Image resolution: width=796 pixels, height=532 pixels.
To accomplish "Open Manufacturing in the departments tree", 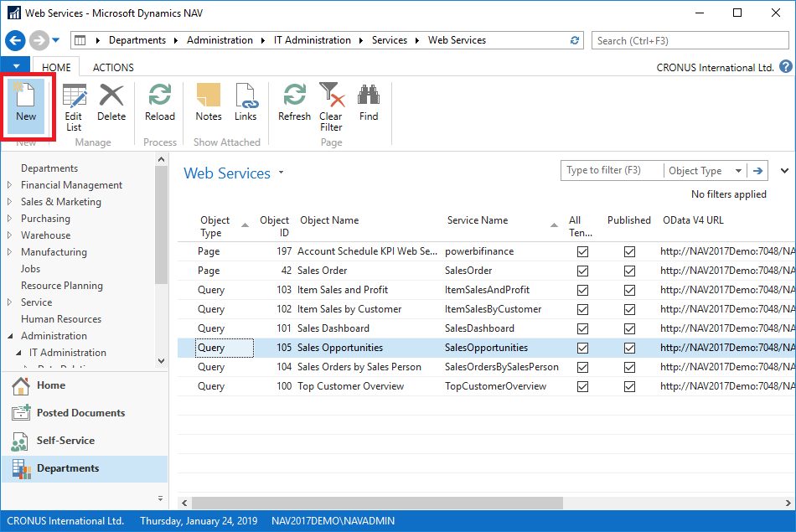I will (x=54, y=252).
